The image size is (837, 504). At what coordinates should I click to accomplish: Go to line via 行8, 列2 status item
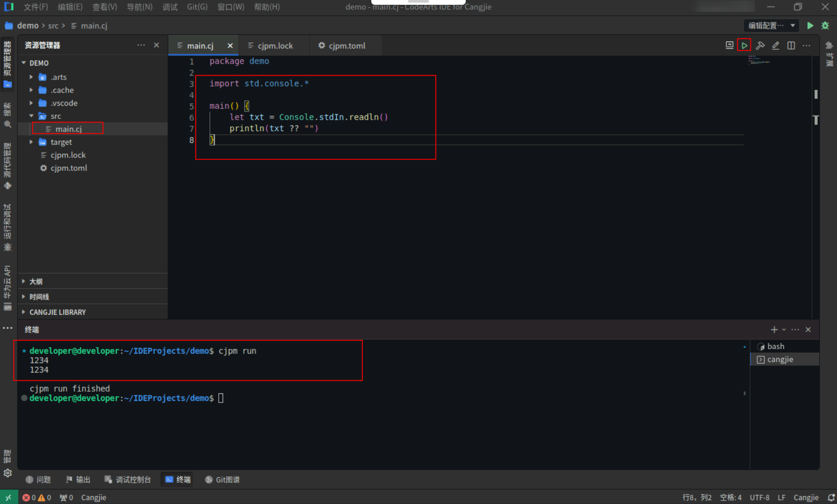[x=697, y=497]
